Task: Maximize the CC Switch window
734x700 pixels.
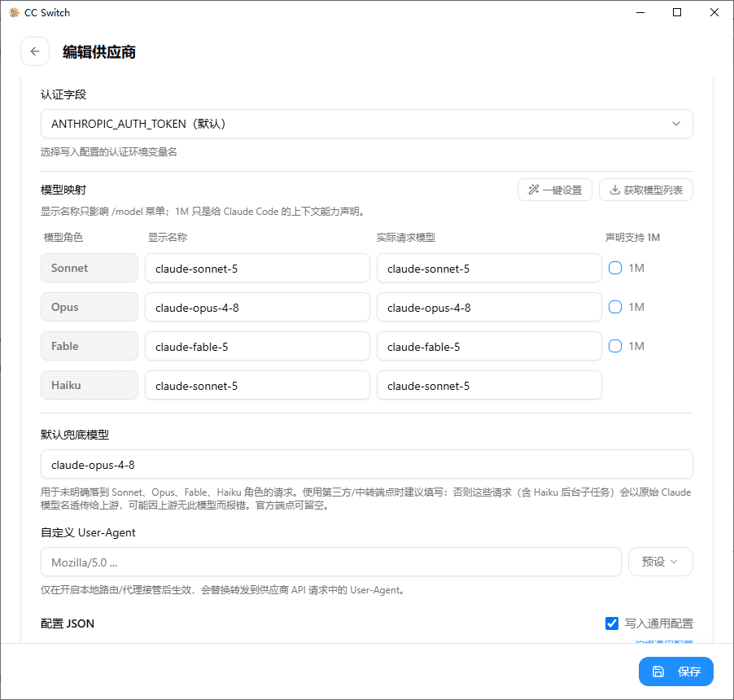Action: [x=677, y=13]
